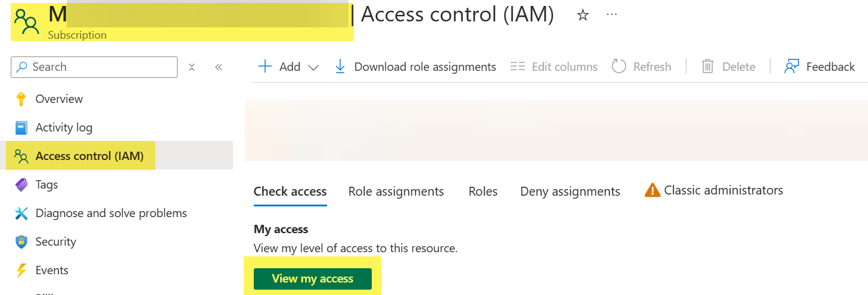The image size is (868, 295).
Task: Collapse the sidebar using the double chevron
Action: pos(219,67)
